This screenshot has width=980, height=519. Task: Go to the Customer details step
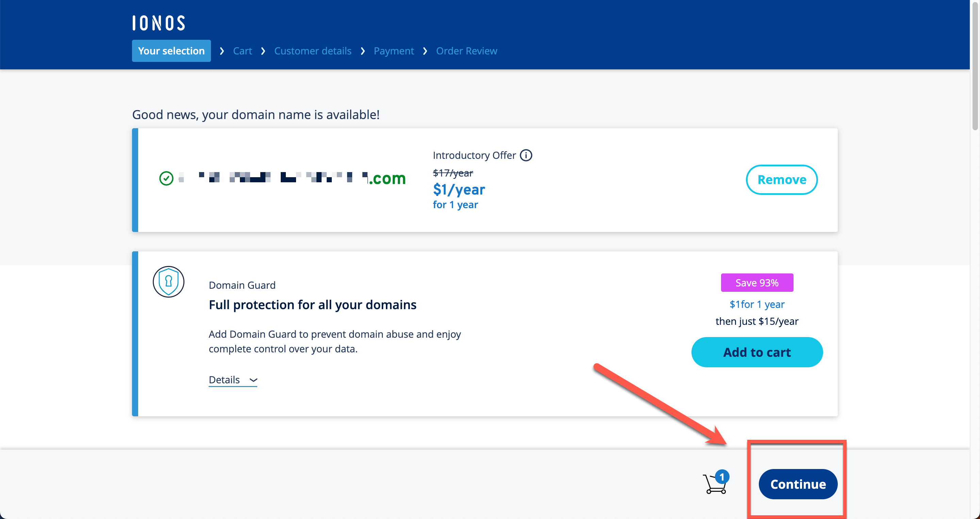pyautogui.click(x=313, y=51)
